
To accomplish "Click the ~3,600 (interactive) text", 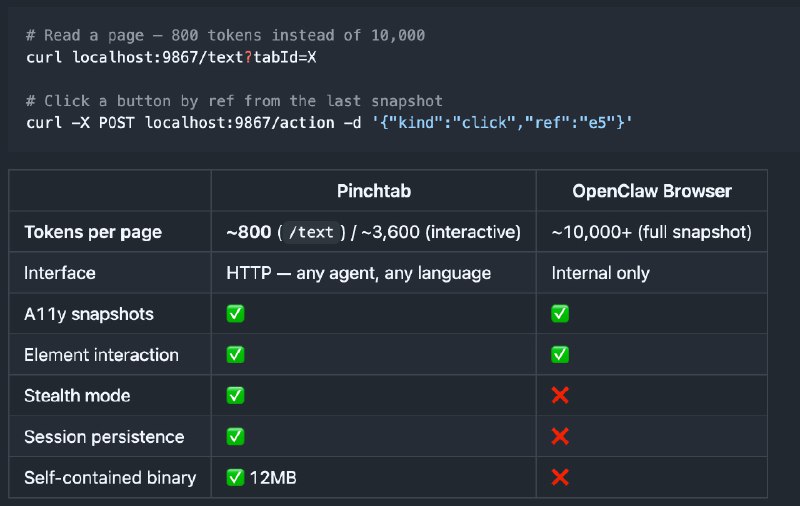I will click(x=441, y=232).
